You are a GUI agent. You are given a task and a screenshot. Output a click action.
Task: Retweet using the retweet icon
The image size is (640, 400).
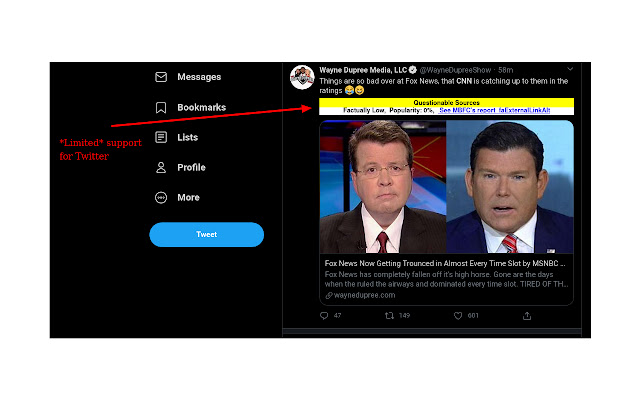(x=389, y=316)
